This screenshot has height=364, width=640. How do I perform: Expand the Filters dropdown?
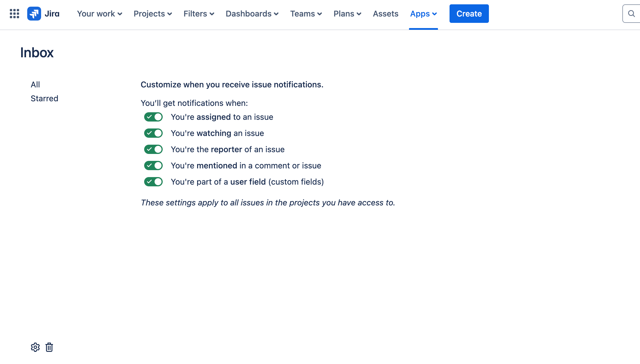pyautogui.click(x=199, y=14)
